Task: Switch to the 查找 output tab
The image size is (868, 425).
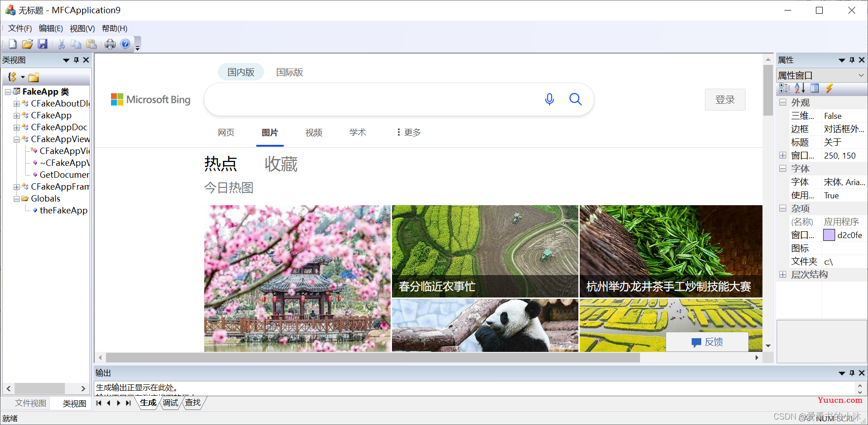Action: pyautogui.click(x=193, y=403)
